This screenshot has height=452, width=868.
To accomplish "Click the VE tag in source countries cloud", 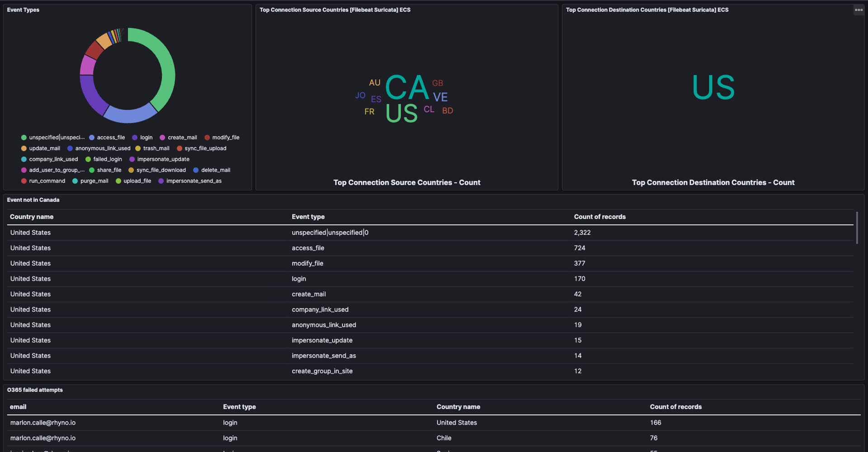I will [x=440, y=97].
